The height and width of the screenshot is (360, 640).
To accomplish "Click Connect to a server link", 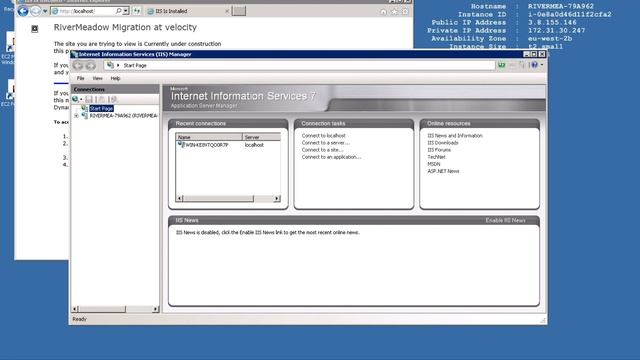I will (x=326, y=143).
